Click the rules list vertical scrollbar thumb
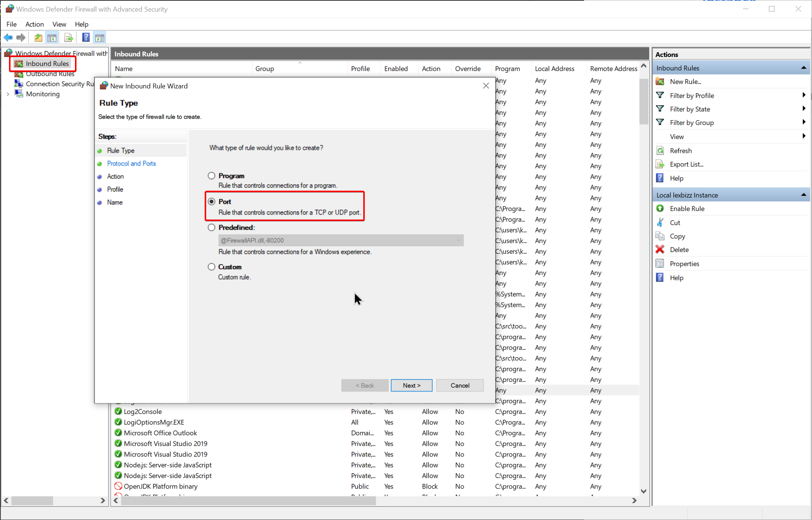 point(644,101)
